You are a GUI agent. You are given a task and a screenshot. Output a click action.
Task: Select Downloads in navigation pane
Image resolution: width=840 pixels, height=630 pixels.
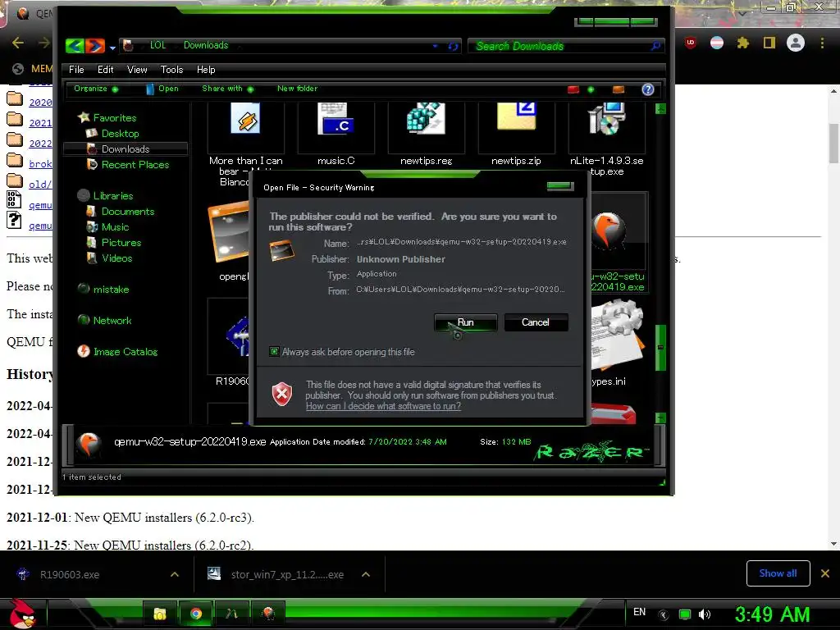pyautogui.click(x=126, y=149)
